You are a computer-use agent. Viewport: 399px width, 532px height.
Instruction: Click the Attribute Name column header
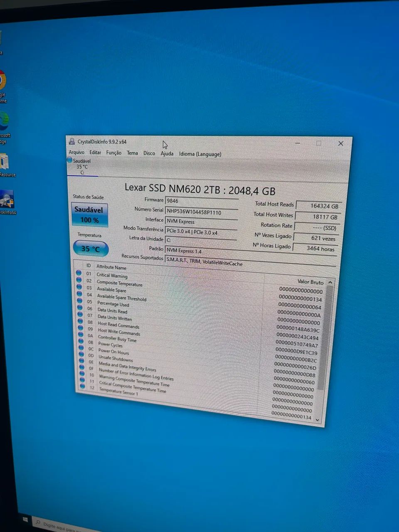click(111, 267)
